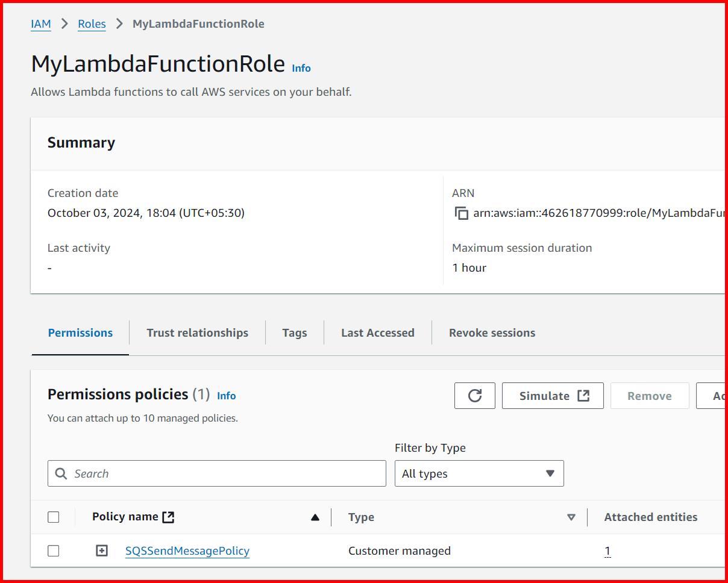Viewport: 728px width, 583px height.
Task: Click the Attached entities column header
Action: (x=651, y=517)
